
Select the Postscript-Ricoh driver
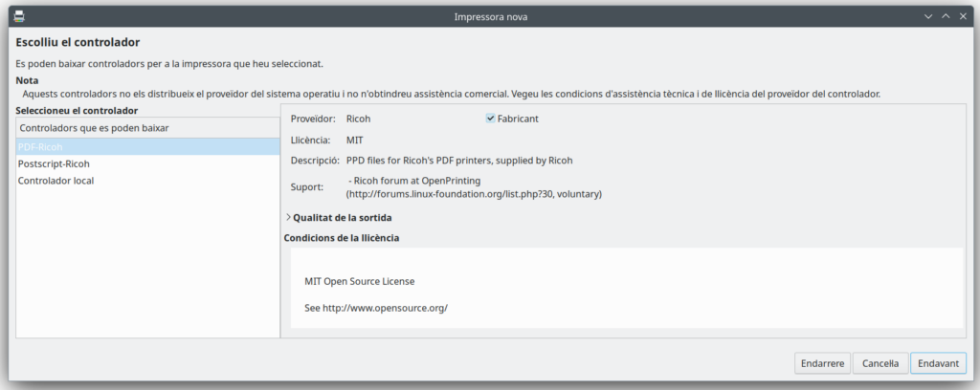coord(54,163)
